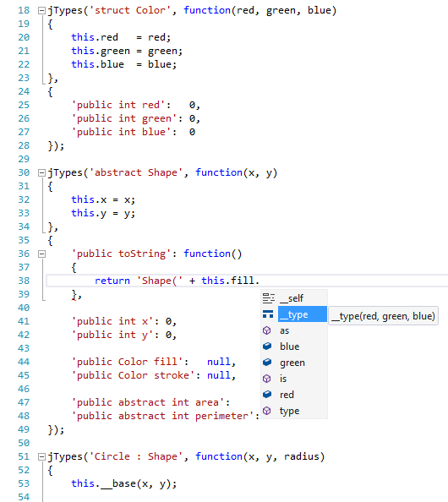The height and width of the screenshot is (502, 448).
Task: Click 'this.green' on line 21
Action: (x=101, y=51)
